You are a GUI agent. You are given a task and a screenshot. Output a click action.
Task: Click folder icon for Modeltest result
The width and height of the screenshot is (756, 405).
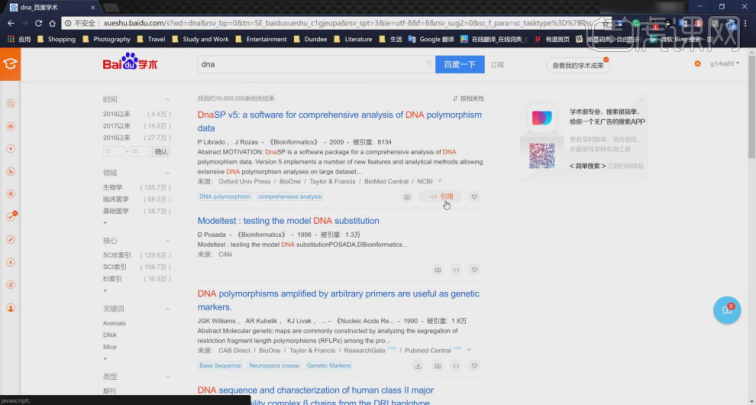tap(438, 270)
